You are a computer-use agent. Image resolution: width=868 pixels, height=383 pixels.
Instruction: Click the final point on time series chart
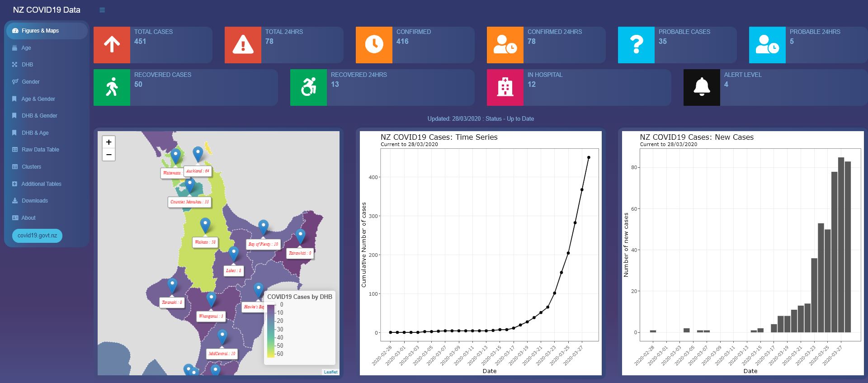coord(589,157)
